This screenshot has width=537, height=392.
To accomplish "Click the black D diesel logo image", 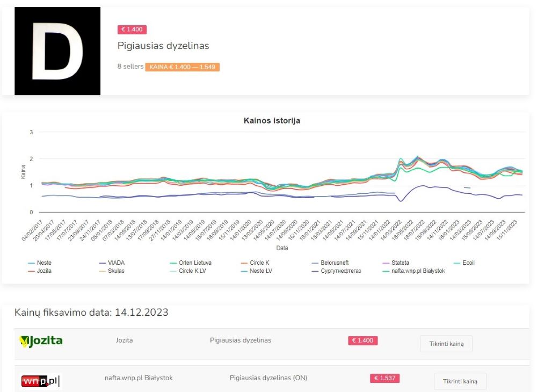I will [x=57, y=51].
